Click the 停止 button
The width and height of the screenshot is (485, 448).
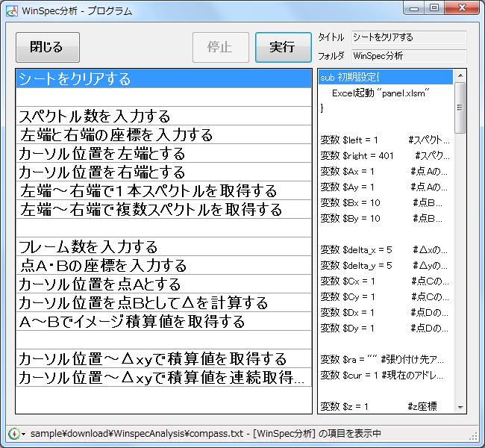(x=219, y=47)
